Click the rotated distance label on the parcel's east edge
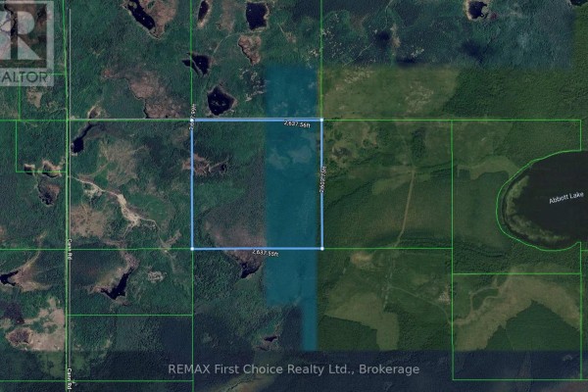Image resolution: width=588 pixels, height=392 pixels. [322, 180]
